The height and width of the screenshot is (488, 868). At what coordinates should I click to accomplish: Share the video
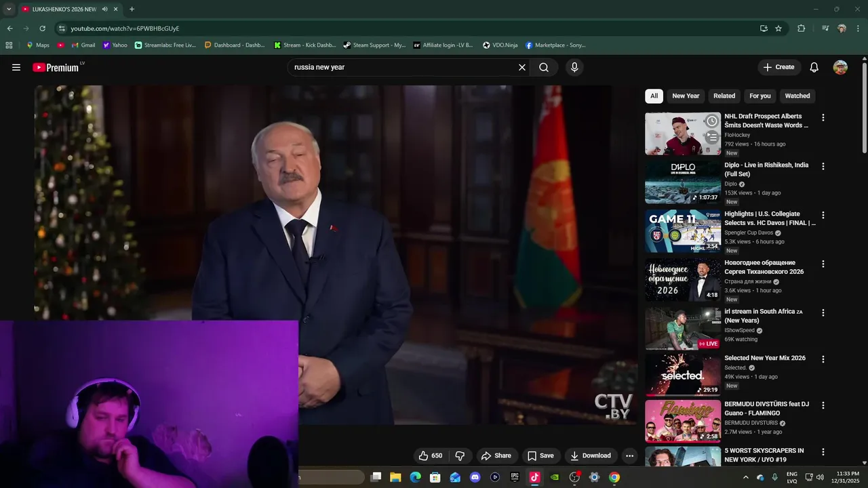pyautogui.click(x=496, y=455)
